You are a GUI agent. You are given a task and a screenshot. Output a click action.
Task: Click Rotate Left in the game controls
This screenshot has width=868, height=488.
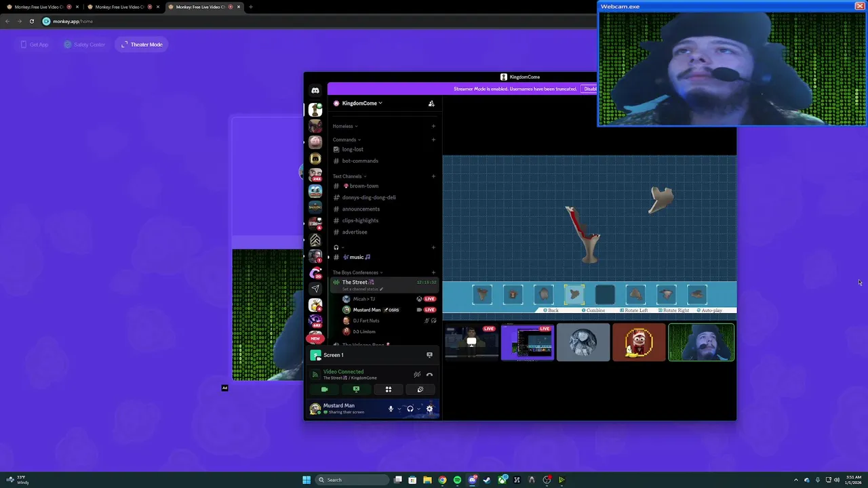(x=633, y=310)
